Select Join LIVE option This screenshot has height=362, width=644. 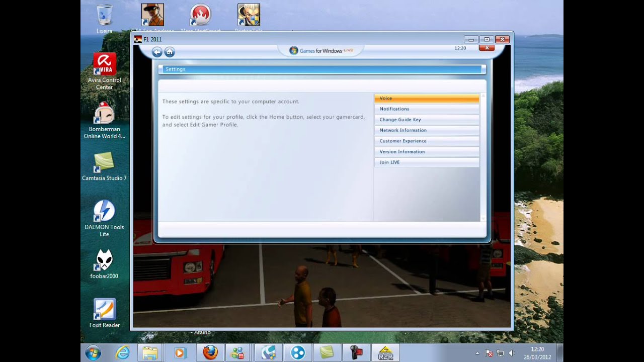click(x=427, y=162)
